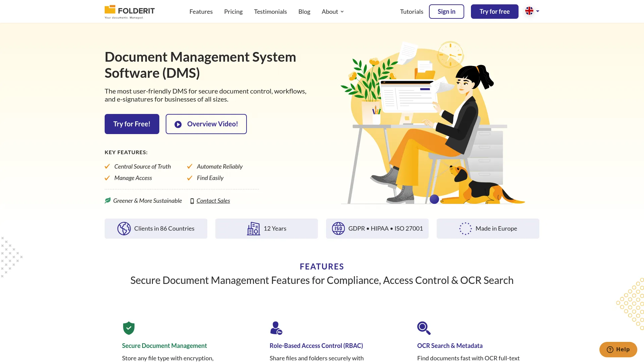The width and height of the screenshot is (644, 362).
Task: Click the EU stars circle icon
Action: (465, 229)
